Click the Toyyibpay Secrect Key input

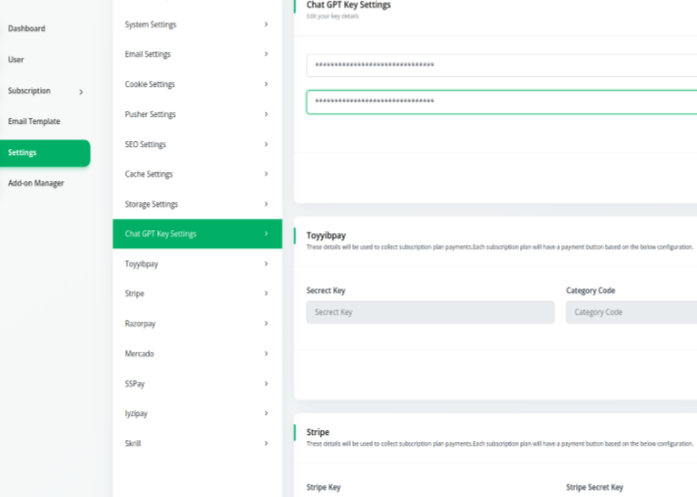(x=430, y=312)
